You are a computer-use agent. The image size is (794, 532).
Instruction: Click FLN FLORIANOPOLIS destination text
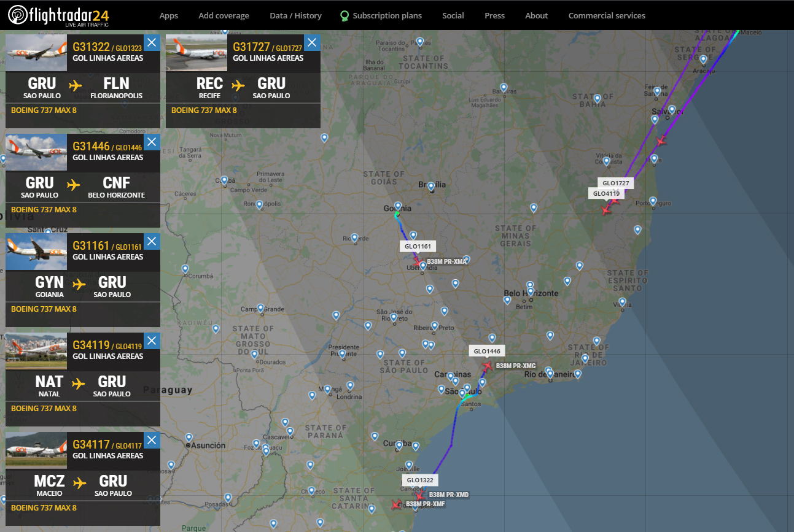pyautogui.click(x=116, y=87)
